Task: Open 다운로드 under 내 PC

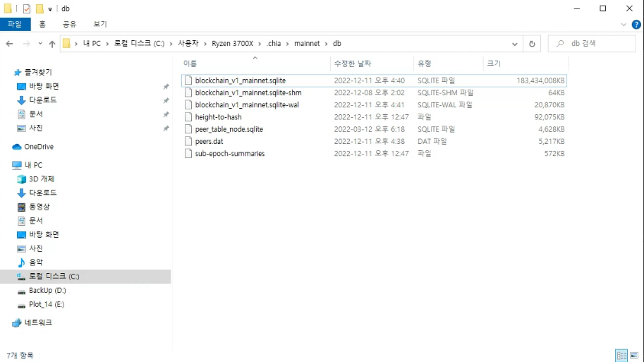Action: click(x=43, y=193)
